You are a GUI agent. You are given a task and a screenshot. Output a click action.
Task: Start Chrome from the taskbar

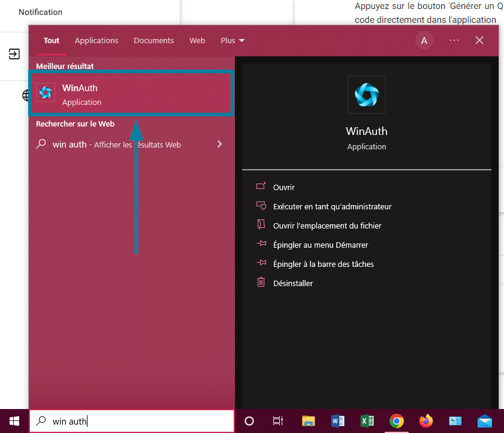(396, 420)
